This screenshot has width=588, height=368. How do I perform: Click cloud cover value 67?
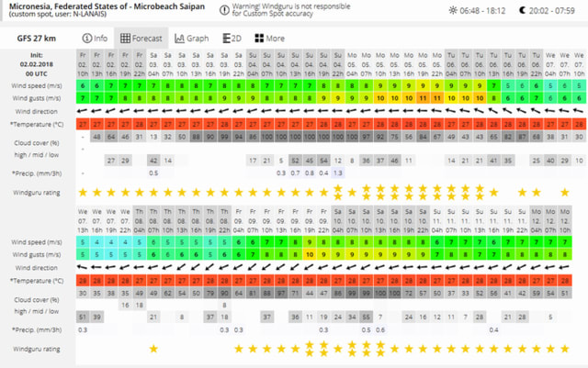tap(437, 137)
